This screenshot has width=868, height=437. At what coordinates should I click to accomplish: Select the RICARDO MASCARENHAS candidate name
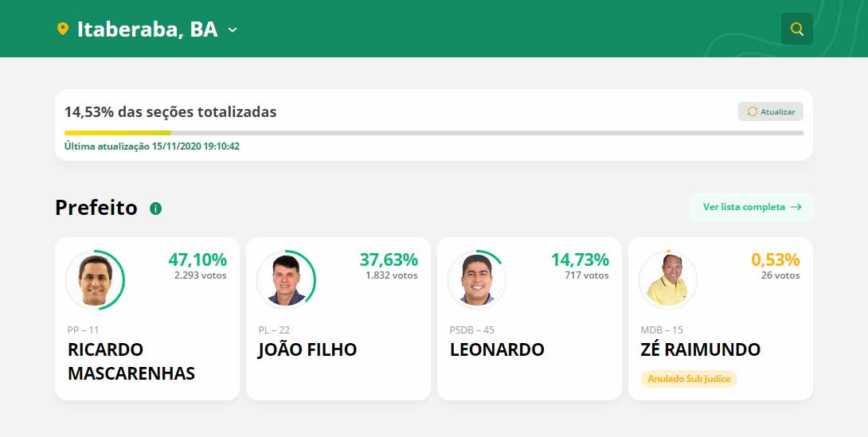131,361
